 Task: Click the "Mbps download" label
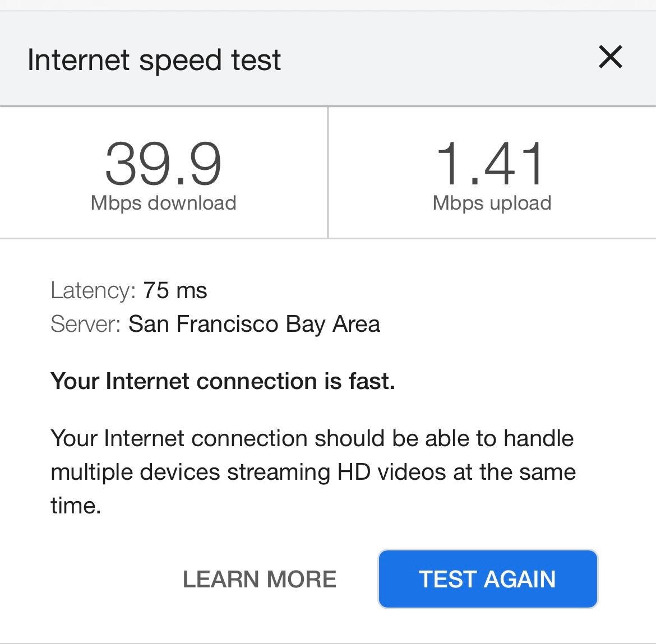pos(163,203)
